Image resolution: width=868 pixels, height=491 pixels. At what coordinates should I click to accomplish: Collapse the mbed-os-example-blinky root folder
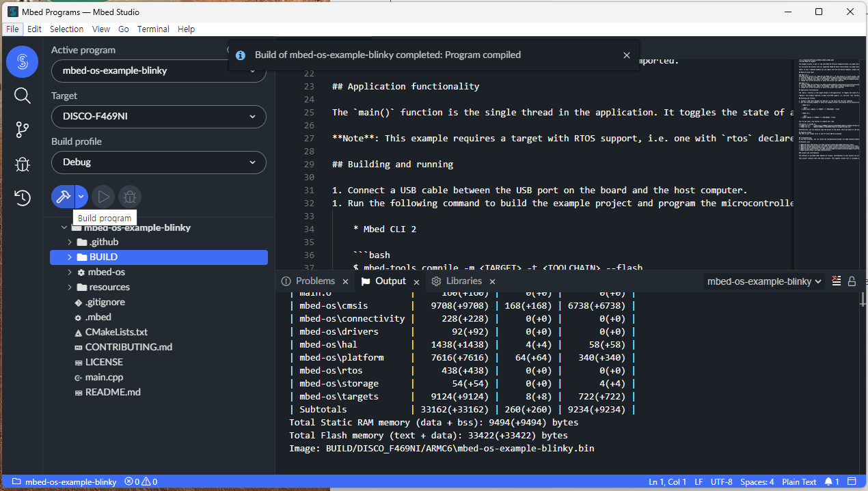tap(64, 227)
